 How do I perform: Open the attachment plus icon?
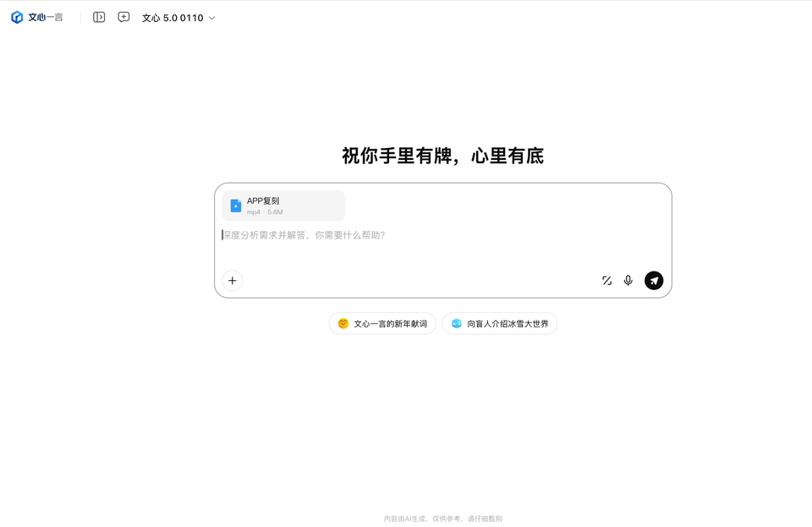click(x=232, y=280)
